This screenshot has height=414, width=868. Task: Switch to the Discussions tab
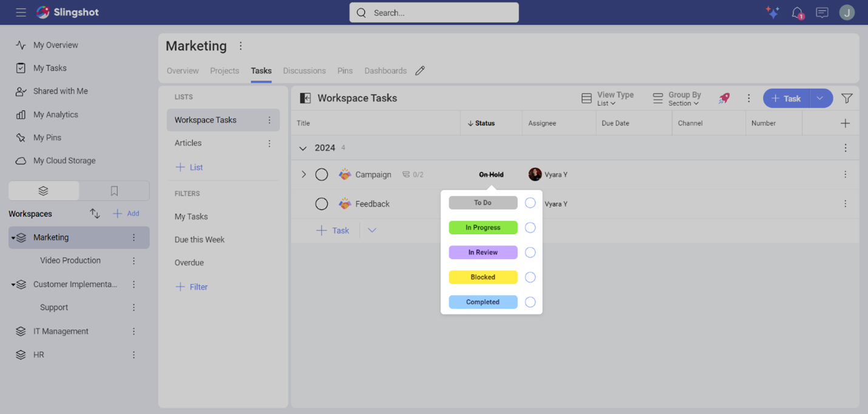(304, 70)
